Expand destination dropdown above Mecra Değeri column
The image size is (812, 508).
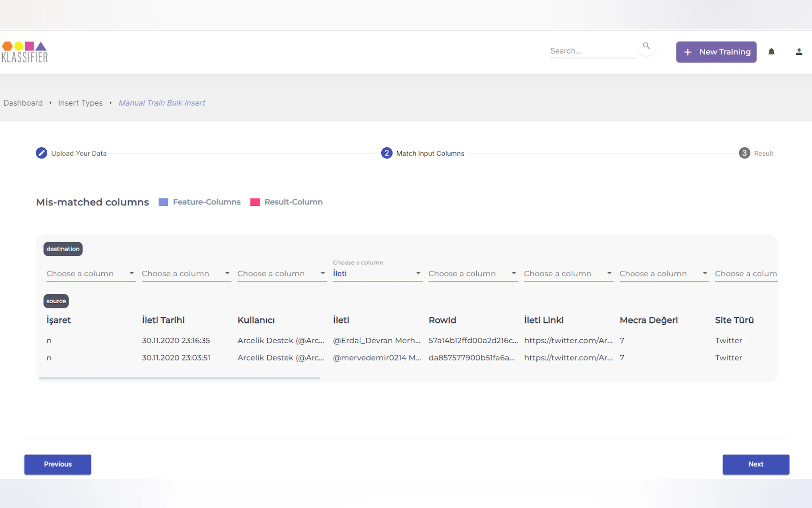pyautogui.click(x=664, y=274)
